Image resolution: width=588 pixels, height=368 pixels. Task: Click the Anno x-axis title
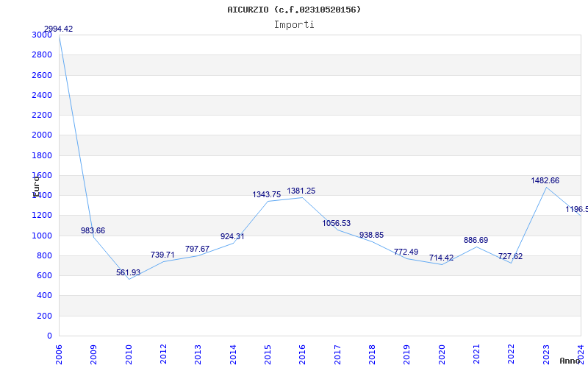tap(570, 361)
